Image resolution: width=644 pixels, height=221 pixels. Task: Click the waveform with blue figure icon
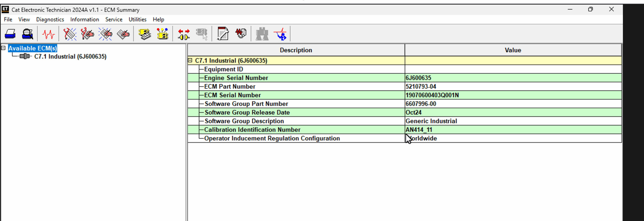[281, 34]
